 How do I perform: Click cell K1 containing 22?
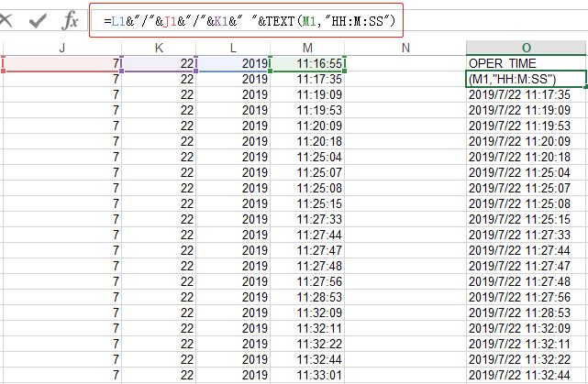click(x=159, y=63)
